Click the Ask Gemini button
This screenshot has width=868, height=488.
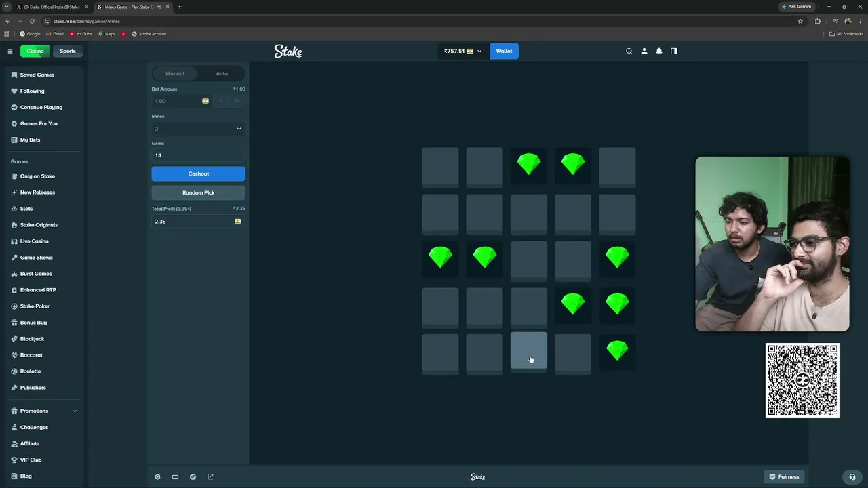[x=797, y=7]
